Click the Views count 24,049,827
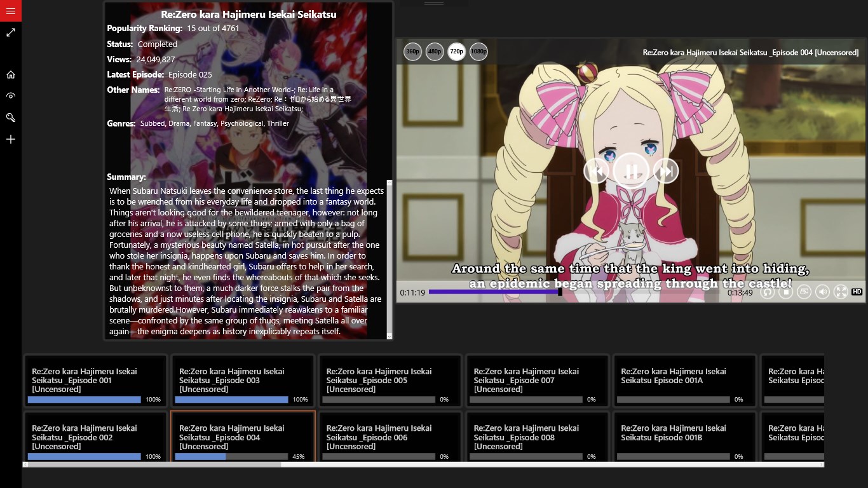The image size is (868, 488). [x=156, y=59]
